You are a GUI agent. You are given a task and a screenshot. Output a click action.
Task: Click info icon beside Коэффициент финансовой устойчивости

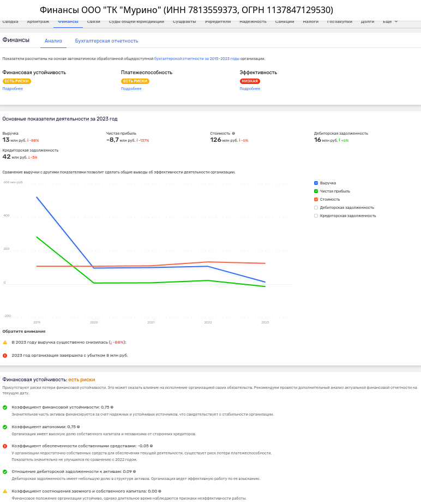tap(112, 407)
